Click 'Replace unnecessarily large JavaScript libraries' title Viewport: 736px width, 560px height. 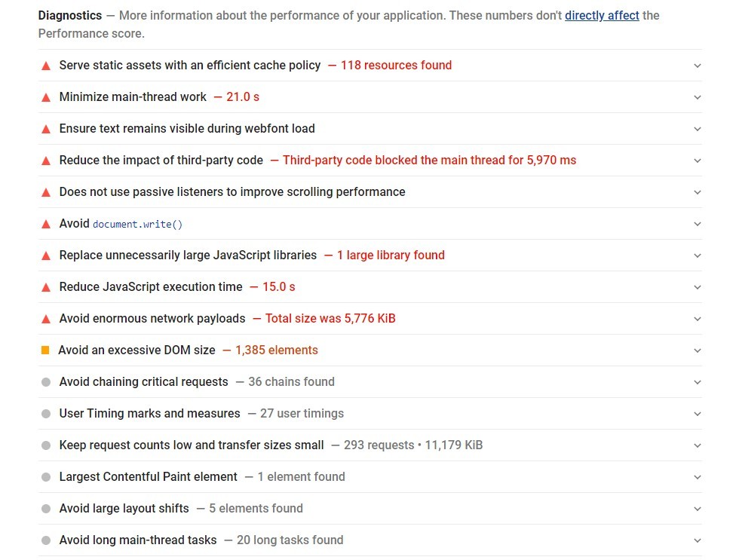pyautogui.click(x=188, y=256)
